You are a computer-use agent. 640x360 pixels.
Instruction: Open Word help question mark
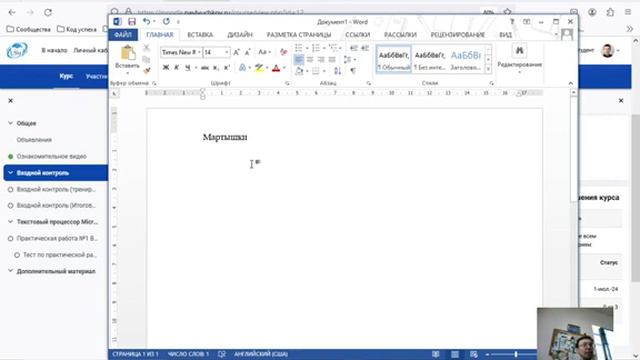[512, 22]
